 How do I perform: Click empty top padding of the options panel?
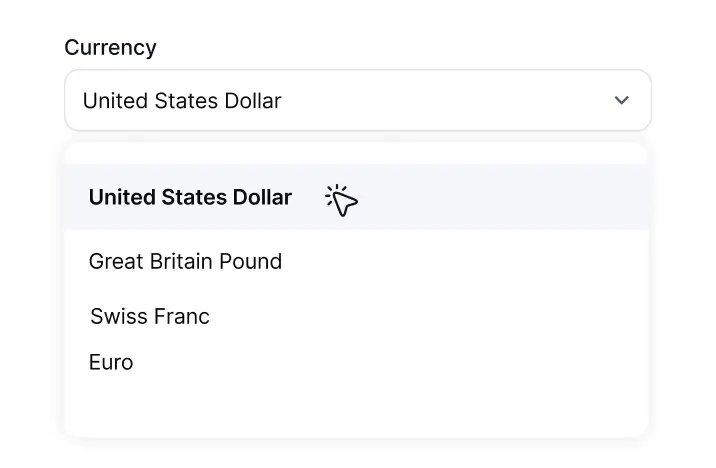356,154
